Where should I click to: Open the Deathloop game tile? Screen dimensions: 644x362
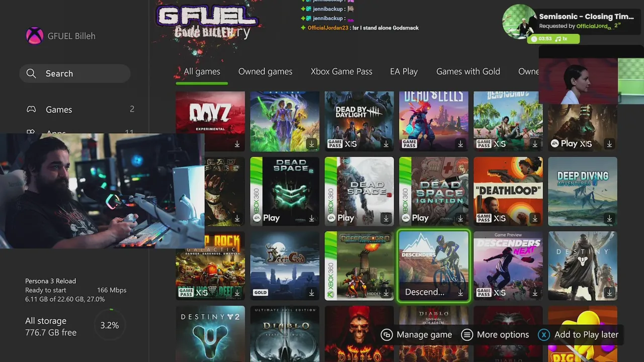pyautogui.click(x=508, y=191)
